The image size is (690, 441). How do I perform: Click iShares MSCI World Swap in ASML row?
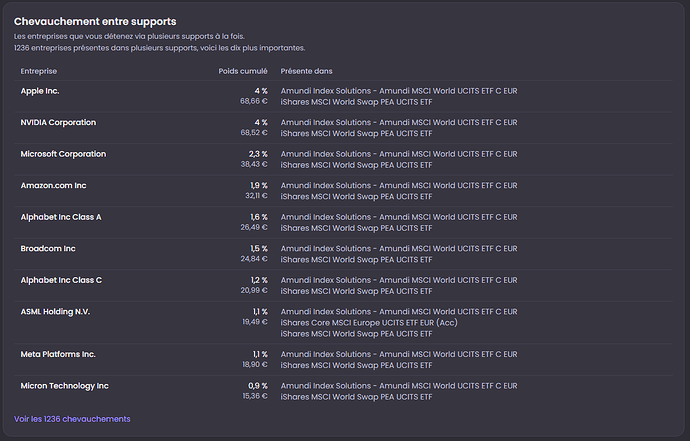coord(356,334)
